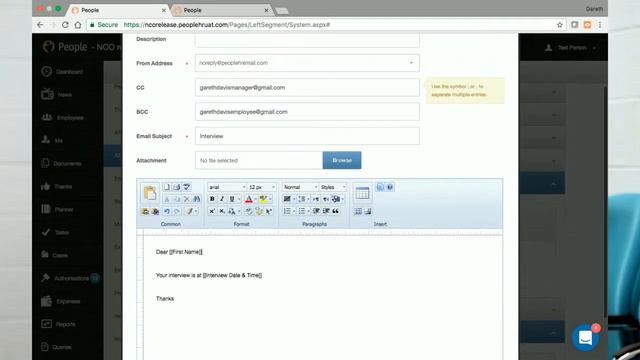
Task: Click the Description input field
Action: (x=307, y=40)
